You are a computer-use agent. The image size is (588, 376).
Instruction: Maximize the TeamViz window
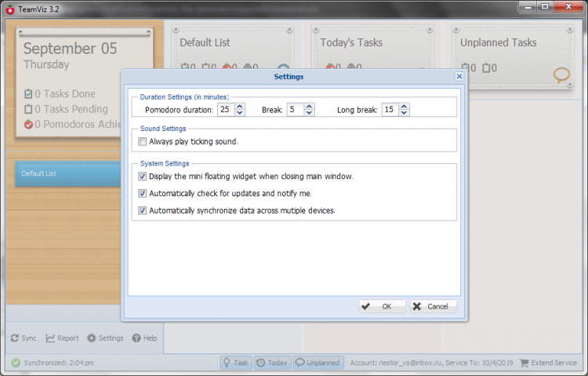click(x=545, y=6)
